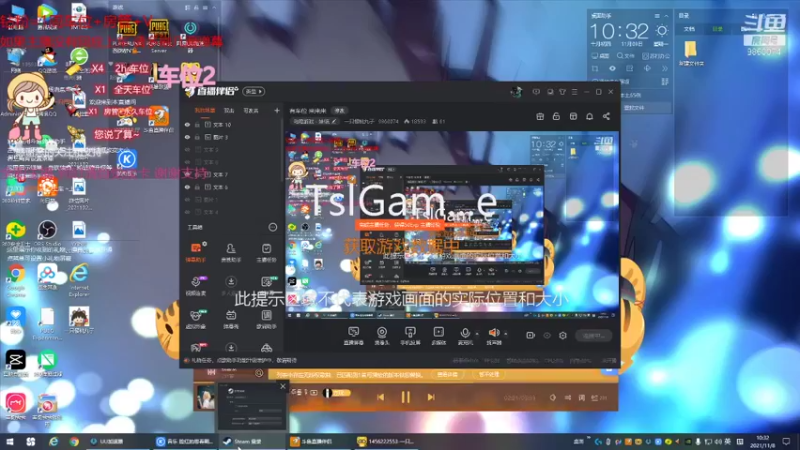Image resolution: width=800 pixels, height=450 pixels.
Task: Click the user avatar in the companion title bar
Action: point(516,92)
